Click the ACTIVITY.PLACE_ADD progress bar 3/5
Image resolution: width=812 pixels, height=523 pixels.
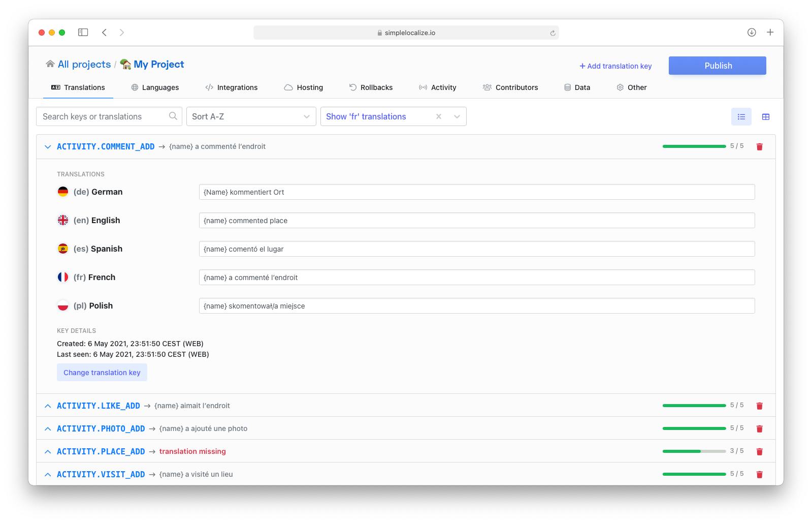[694, 451]
